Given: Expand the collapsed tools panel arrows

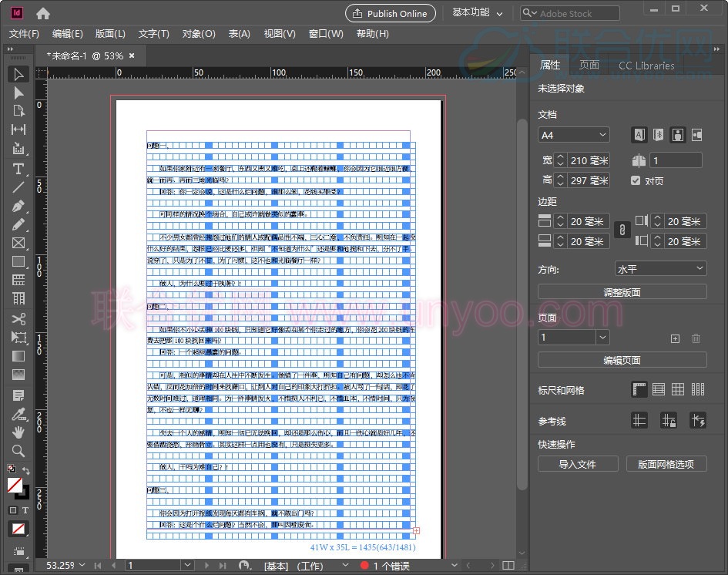Looking at the screenshot, I should pos(10,49).
